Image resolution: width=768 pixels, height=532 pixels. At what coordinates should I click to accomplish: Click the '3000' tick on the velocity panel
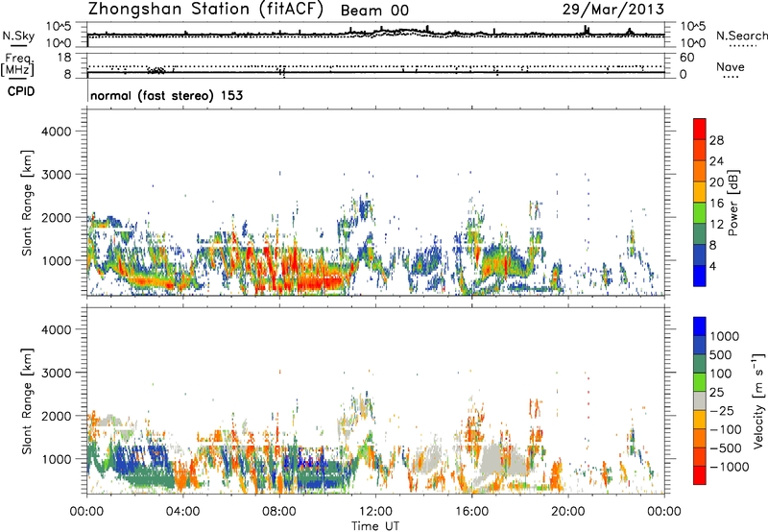[x=56, y=373]
